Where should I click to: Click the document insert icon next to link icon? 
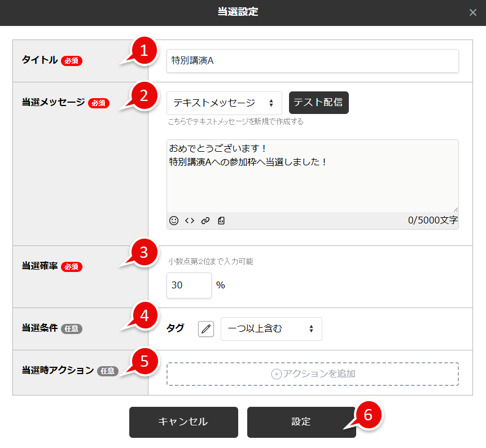tap(221, 221)
